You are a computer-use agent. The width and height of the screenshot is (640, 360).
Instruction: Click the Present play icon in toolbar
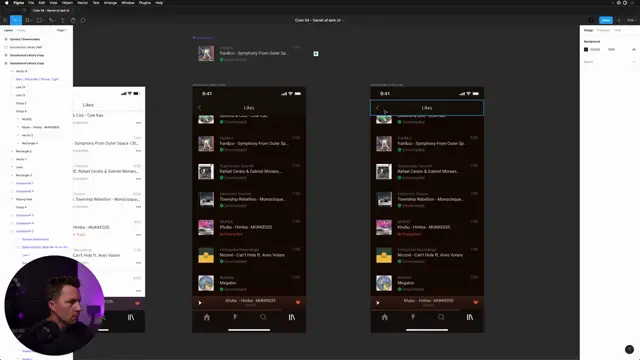tap(619, 20)
